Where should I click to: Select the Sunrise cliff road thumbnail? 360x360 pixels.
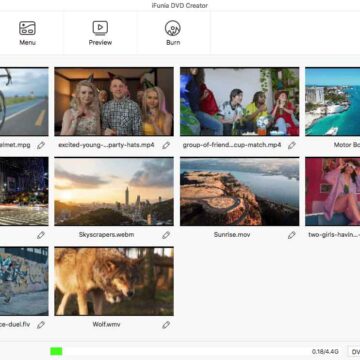239,191
